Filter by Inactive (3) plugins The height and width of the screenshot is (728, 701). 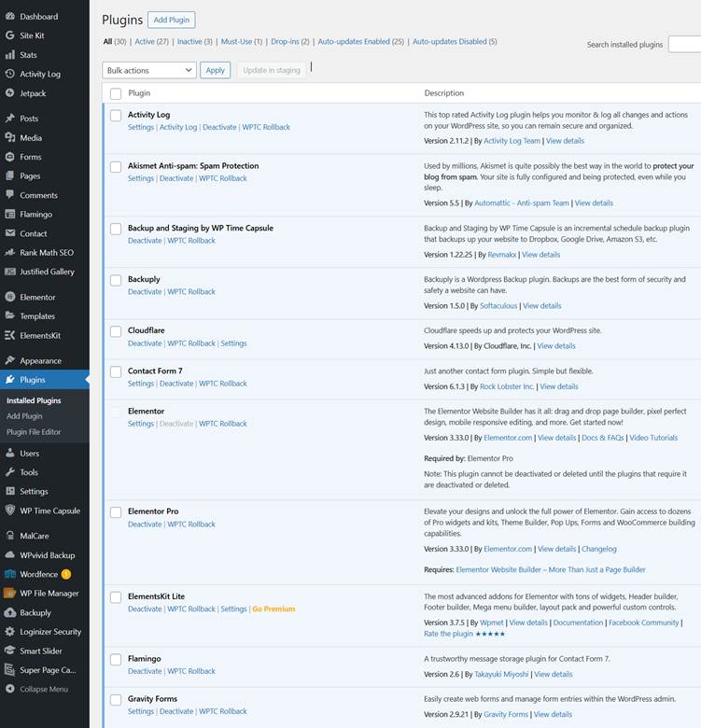click(194, 42)
